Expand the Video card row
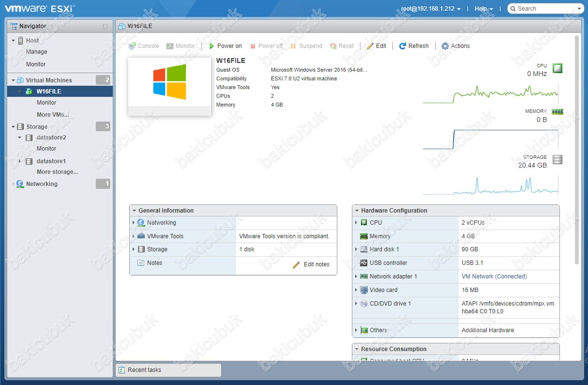This screenshot has width=588, height=385. (x=356, y=290)
